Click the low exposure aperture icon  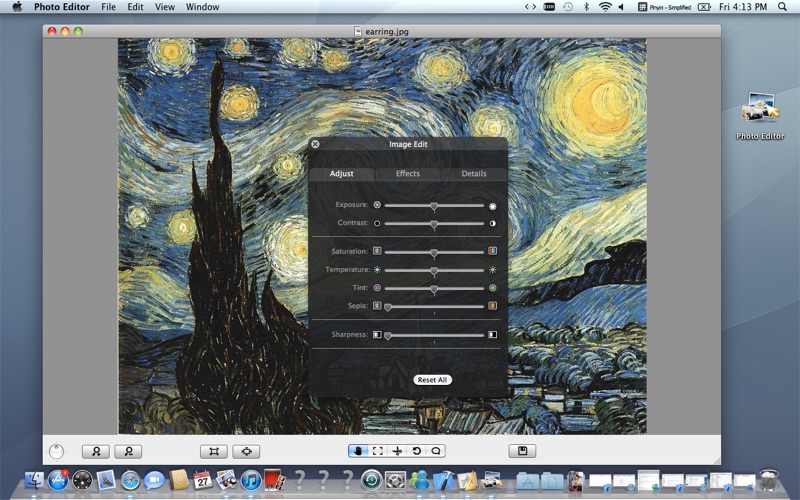pos(377,205)
